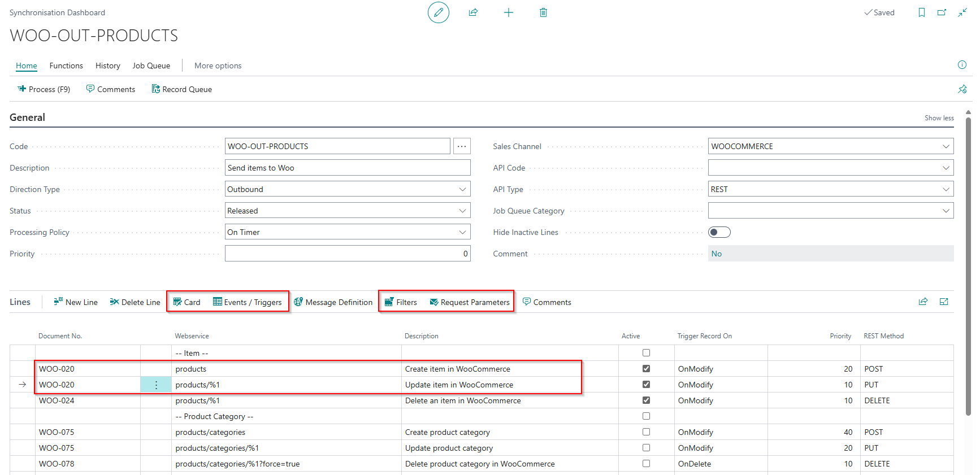Toggle the Hide Inactive Lines switch
This screenshot has width=980, height=475.
(x=719, y=232)
